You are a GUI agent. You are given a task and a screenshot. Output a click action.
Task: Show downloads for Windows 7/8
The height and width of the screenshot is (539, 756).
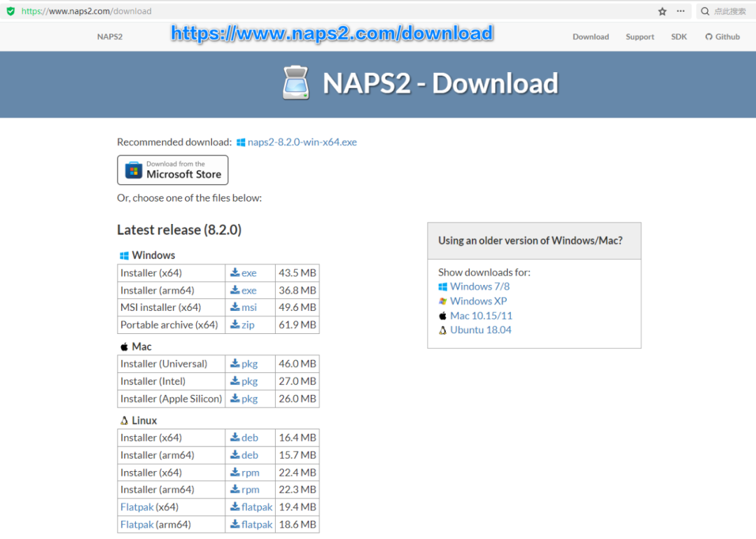479,286
